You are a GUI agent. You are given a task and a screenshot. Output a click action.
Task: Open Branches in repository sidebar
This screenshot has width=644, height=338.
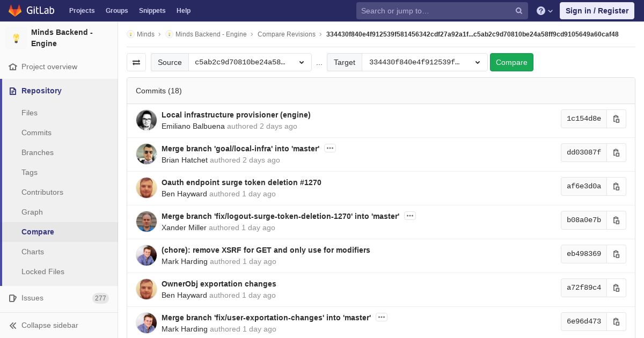point(38,152)
